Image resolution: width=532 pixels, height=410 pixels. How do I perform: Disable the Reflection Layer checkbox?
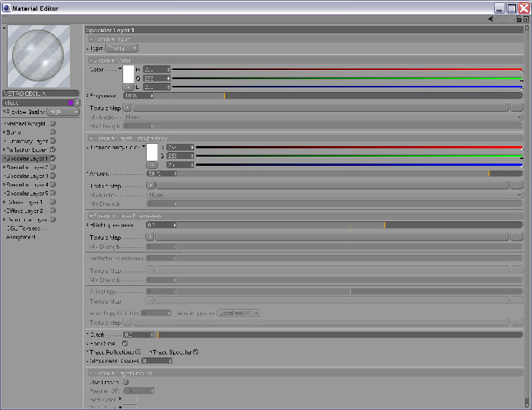(x=52, y=149)
